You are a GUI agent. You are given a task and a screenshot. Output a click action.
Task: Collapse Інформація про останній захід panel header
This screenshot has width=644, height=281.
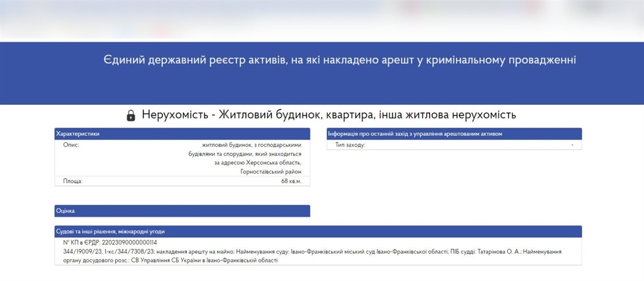point(454,134)
